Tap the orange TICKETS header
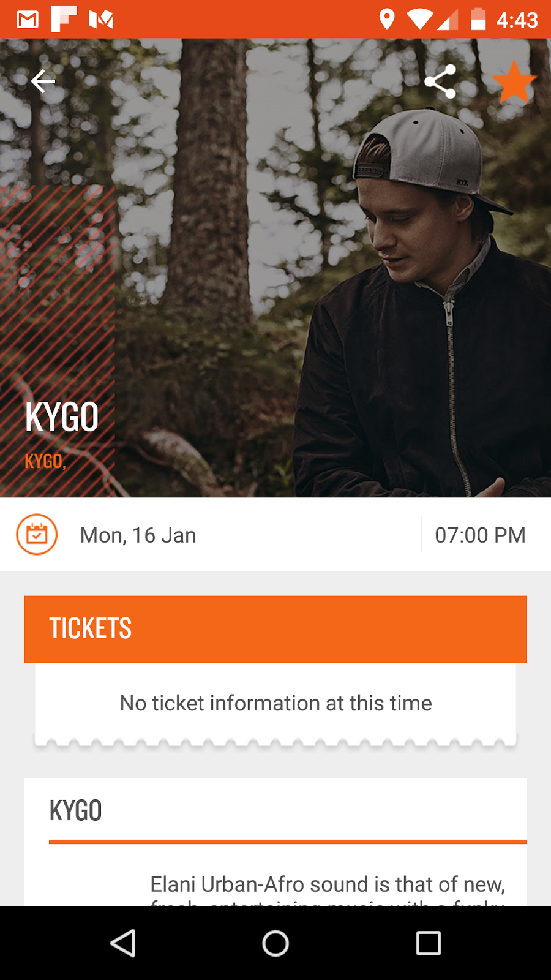 coord(275,629)
